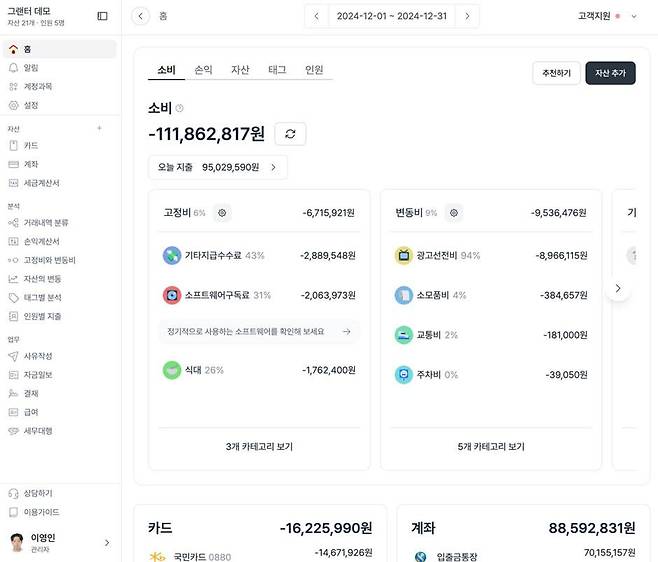The image size is (658, 562).
Task: Open 손익계산서 in the sidebar
Action: pos(59,241)
